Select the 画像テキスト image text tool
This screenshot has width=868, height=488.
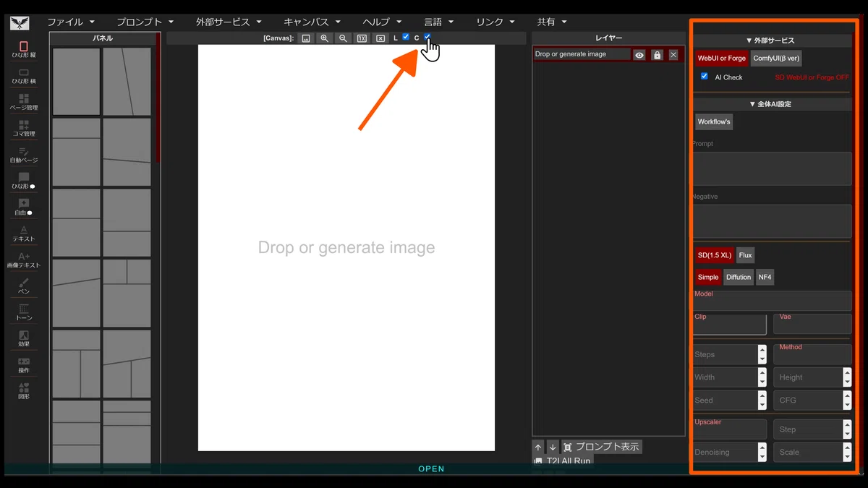pyautogui.click(x=24, y=260)
